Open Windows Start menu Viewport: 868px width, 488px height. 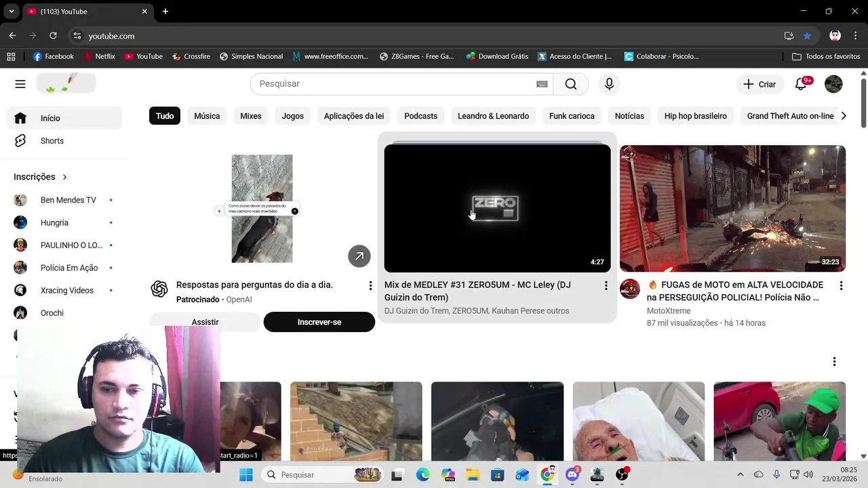coord(245,474)
